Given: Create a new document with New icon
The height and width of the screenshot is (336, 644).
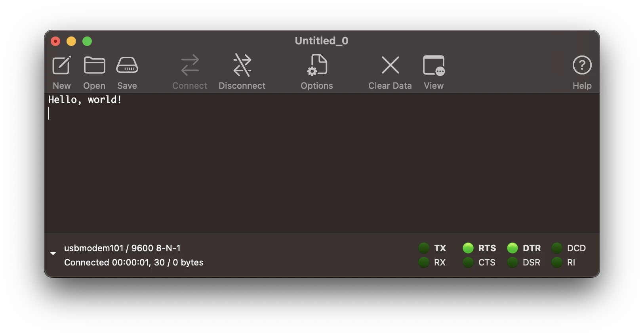Looking at the screenshot, I should click(62, 65).
